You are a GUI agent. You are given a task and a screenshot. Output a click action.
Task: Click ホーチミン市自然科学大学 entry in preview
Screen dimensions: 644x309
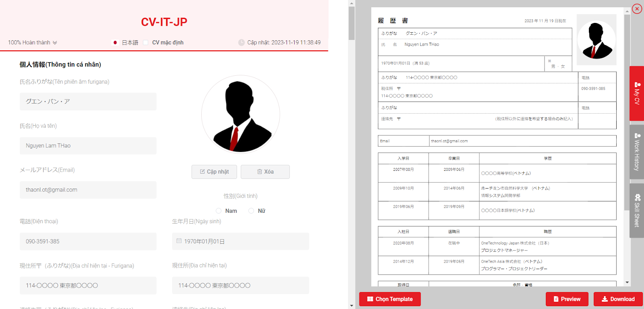tap(516, 188)
